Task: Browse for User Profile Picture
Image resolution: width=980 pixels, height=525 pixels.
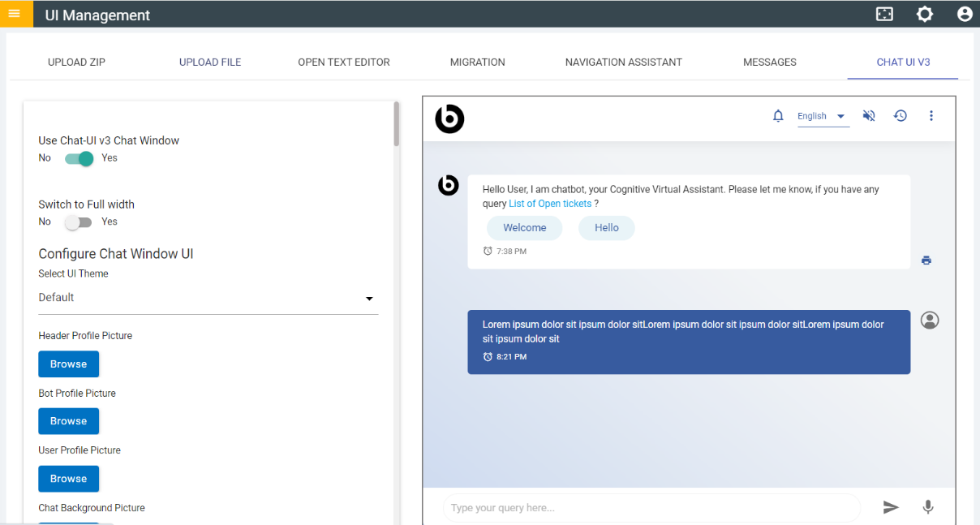Action: 69,479
